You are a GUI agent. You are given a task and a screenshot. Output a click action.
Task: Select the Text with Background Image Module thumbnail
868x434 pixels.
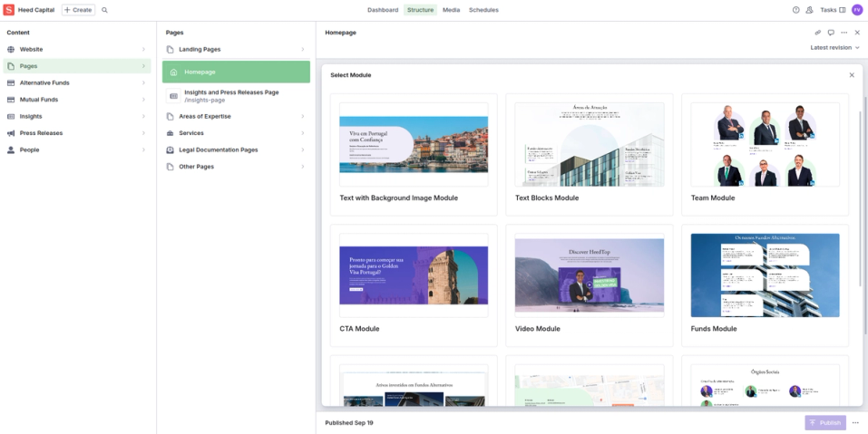point(414,144)
